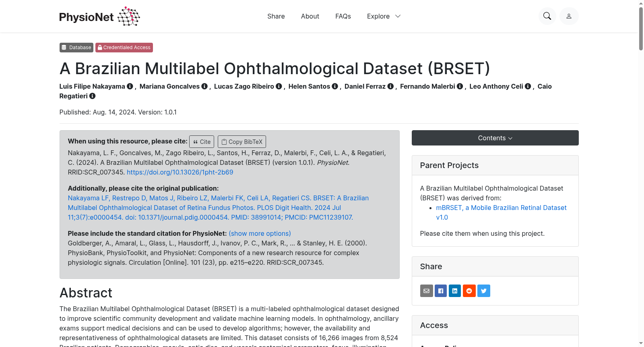This screenshot has width=644, height=347.
Task: Open the search magnifier icon
Action: tap(547, 16)
